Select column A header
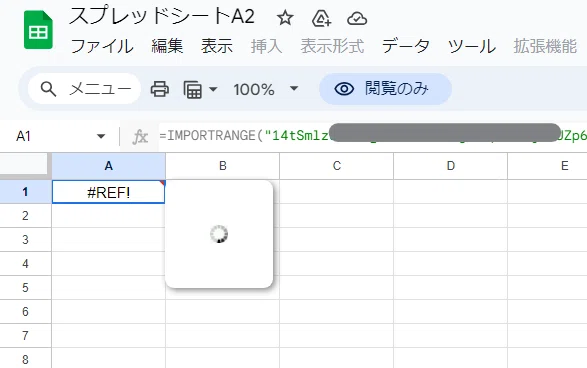The width and height of the screenshot is (587, 368). (109, 166)
